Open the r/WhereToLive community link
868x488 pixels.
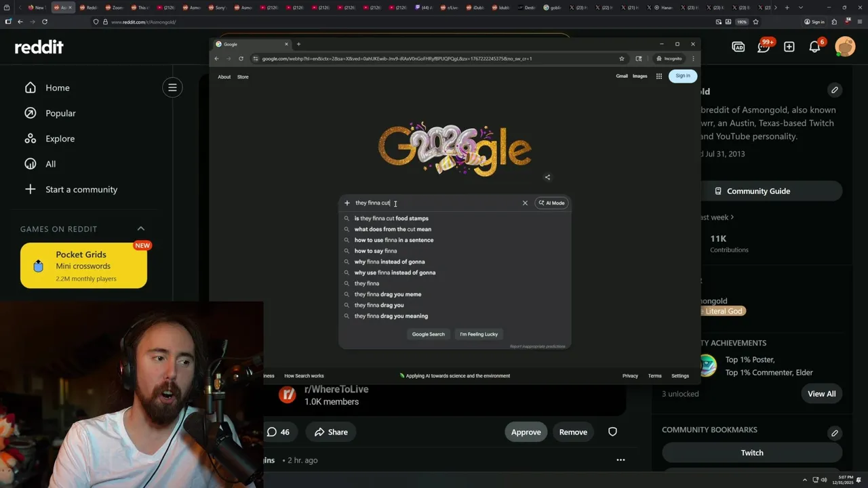336,389
